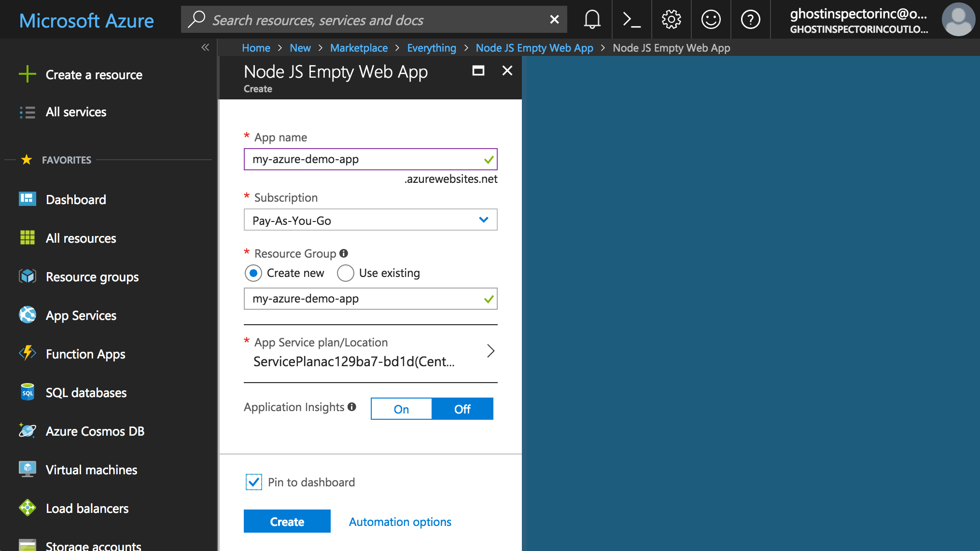980x551 pixels.
Task: Click the All services list icon
Action: coord(28,112)
